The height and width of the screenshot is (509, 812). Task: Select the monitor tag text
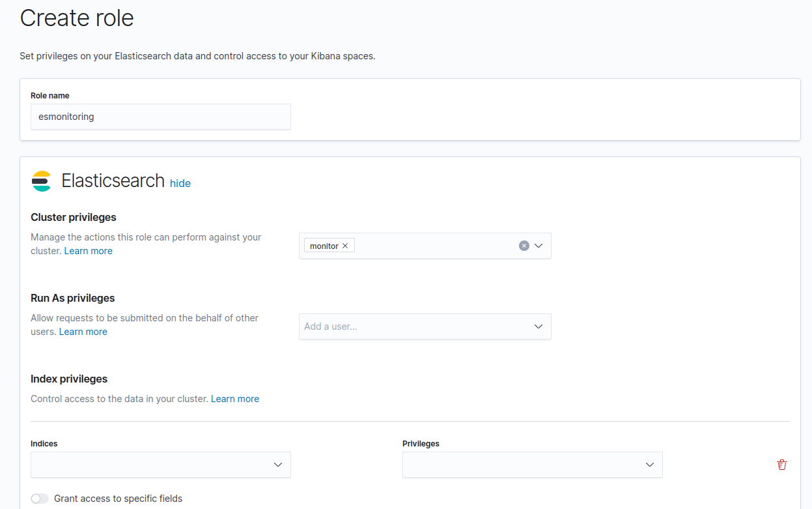pos(324,246)
